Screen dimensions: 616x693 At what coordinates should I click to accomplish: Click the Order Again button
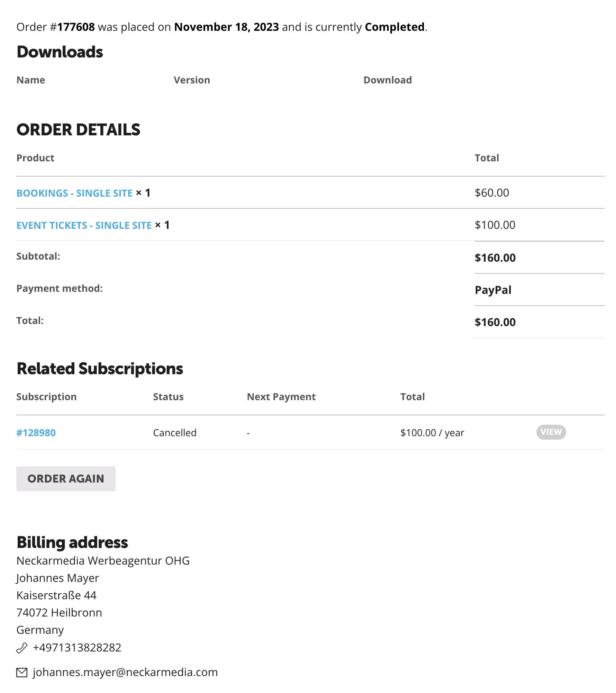[x=66, y=479]
